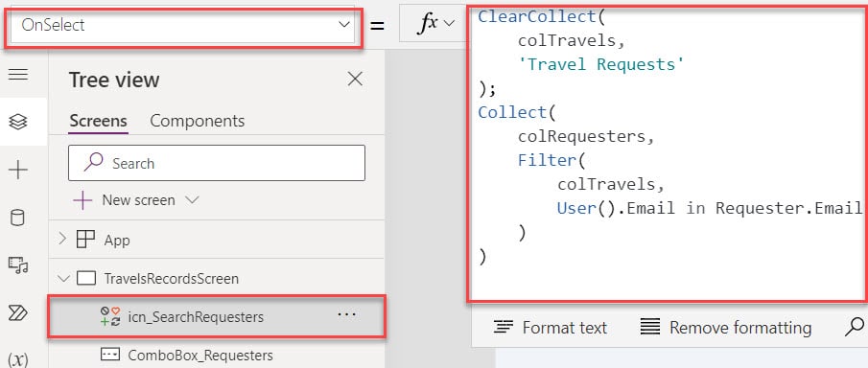Click the icn_SearchRequesters control icon
The width and height of the screenshot is (868, 368).
(x=110, y=316)
